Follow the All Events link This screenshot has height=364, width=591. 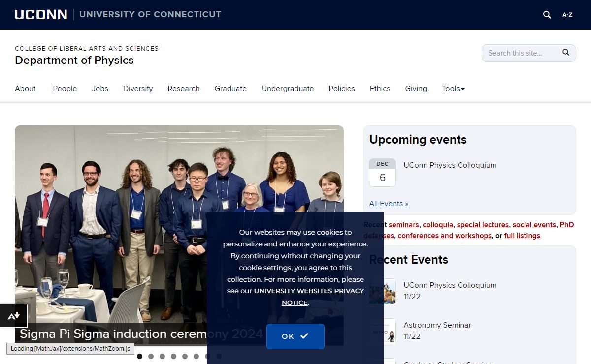pyautogui.click(x=389, y=204)
